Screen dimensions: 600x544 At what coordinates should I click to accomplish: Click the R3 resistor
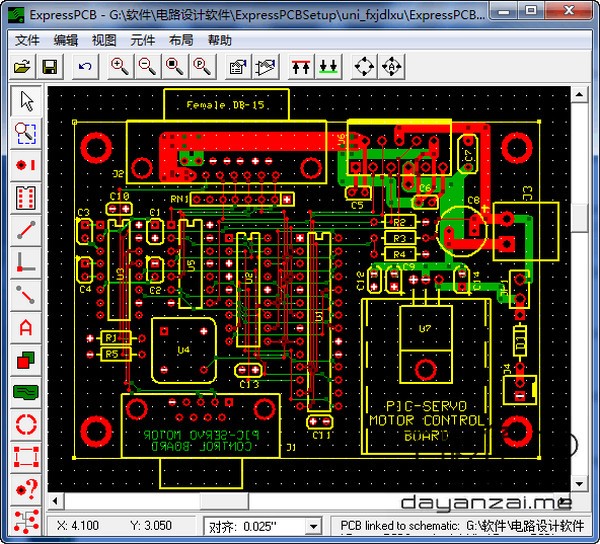399,238
